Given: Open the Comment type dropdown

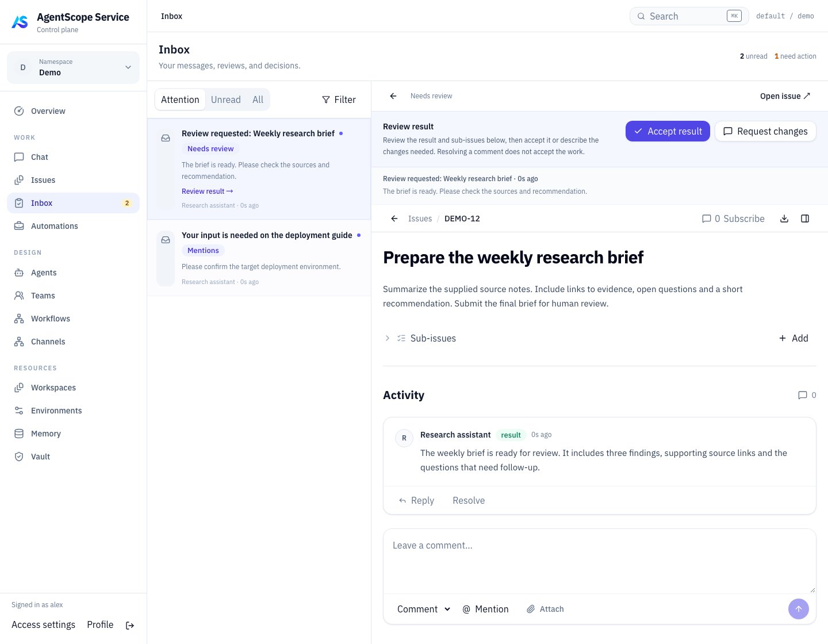Looking at the screenshot, I should coord(424,609).
